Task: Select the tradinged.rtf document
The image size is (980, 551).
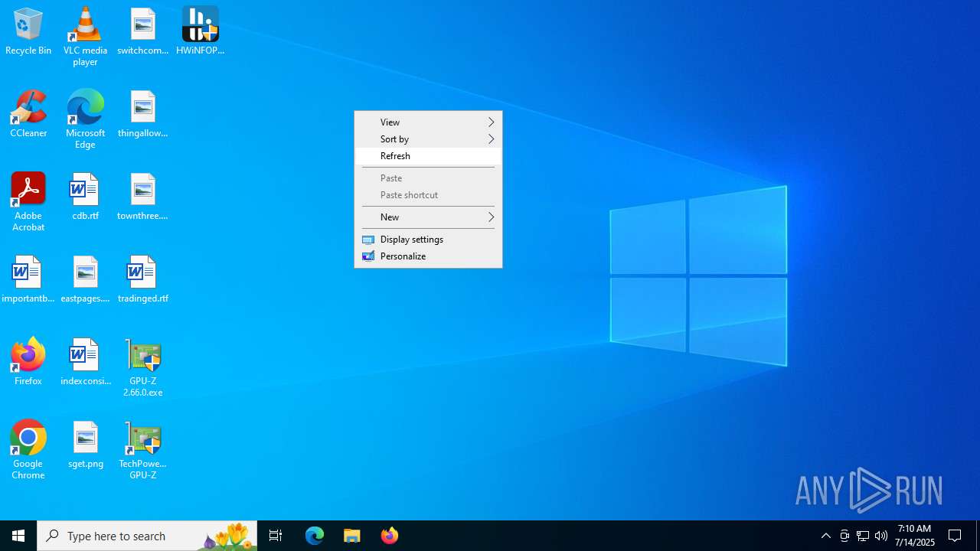Action: coord(143,280)
